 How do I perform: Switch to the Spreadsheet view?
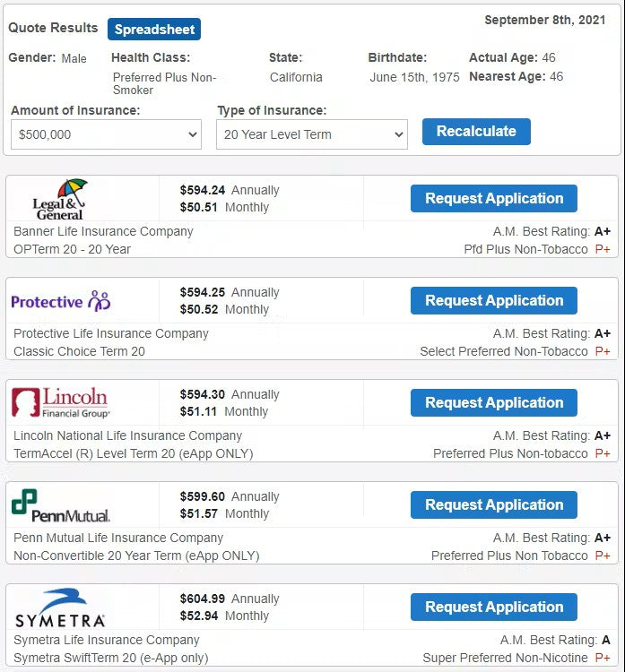coord(154,30)
